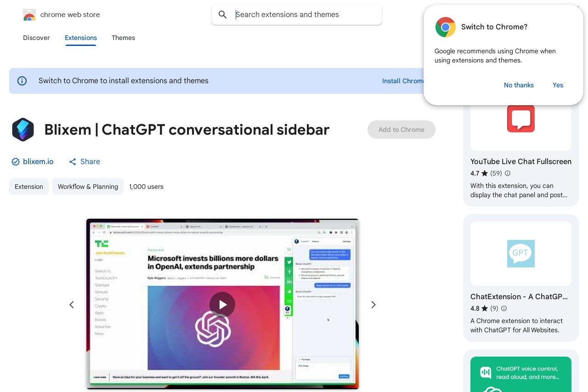Click info icon beside 4.8 rating
The image size is (588, 392).
(x=504, y=308)
